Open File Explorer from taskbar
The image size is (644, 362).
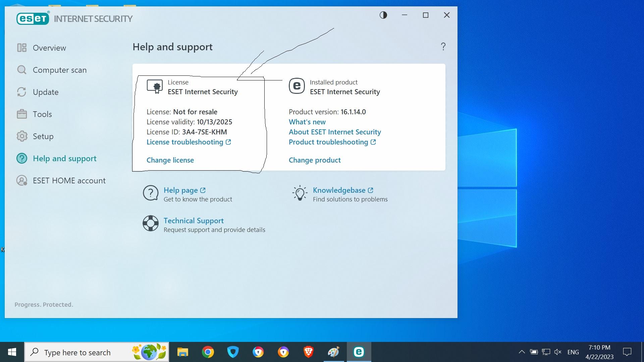click(183, 352)
